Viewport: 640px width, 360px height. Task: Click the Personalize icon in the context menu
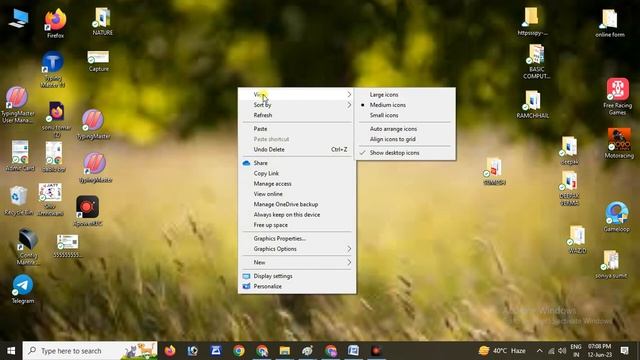[246, 286]
